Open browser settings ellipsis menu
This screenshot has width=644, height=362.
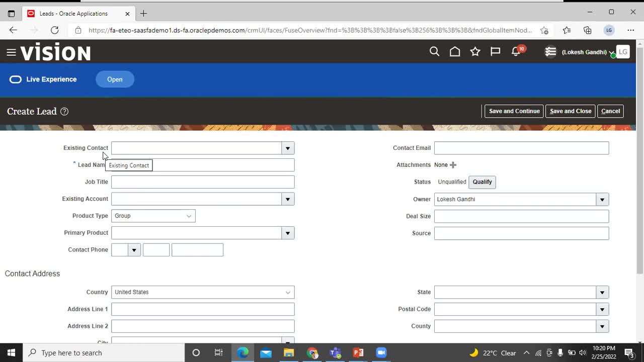(x=631, y=30)
